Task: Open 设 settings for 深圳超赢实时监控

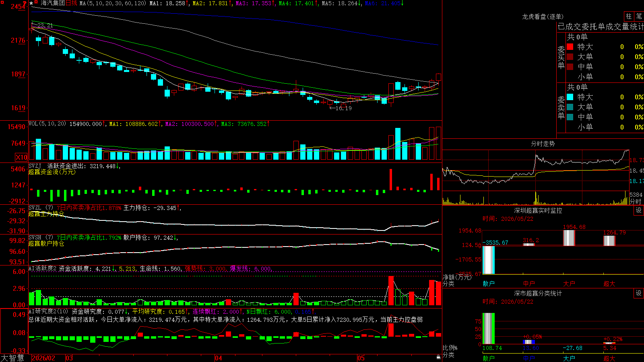Action: (x=639, y=210)
